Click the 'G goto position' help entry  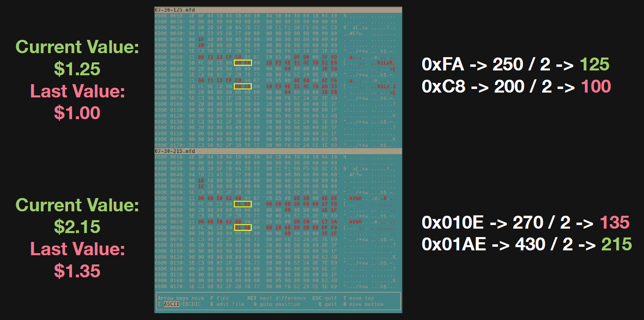277,304
